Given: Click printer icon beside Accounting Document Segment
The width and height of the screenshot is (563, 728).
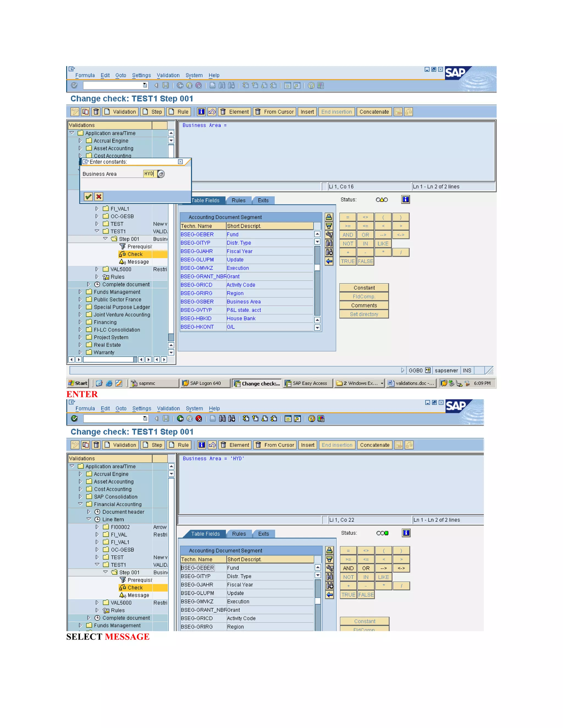Looking at the screenshot, I should tap(329, 217).
